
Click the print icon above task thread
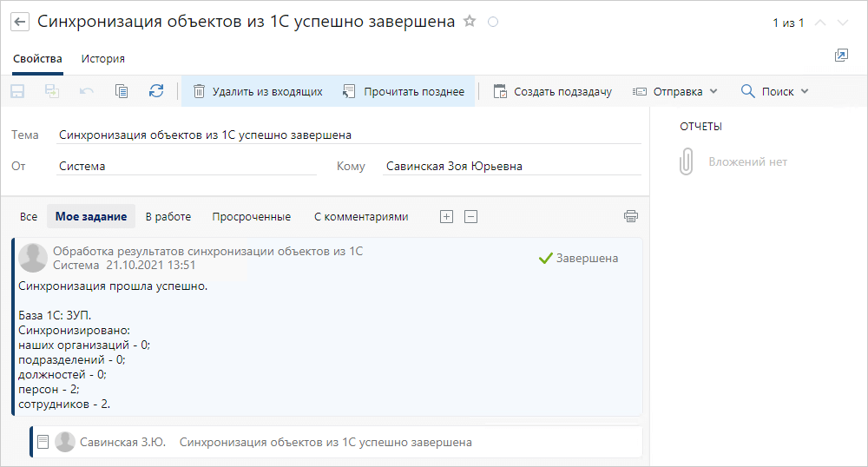(630, 216)
